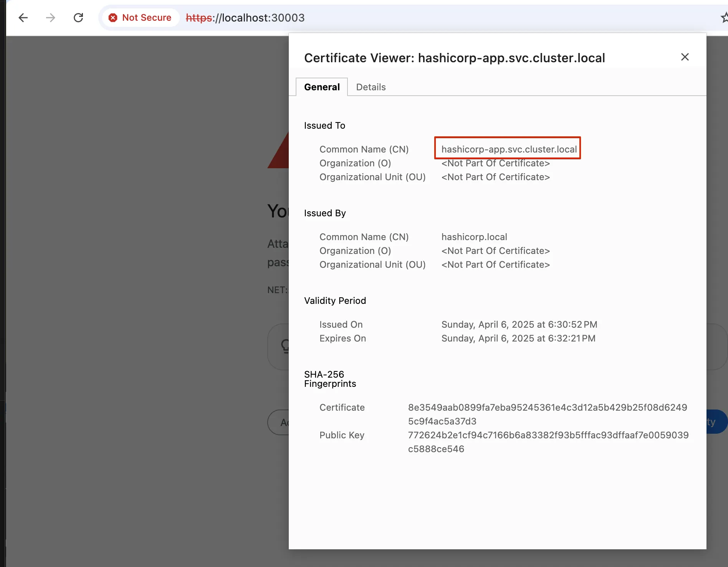This screenshot has height=567, width=728.
Task: Select the issued-to common name hashicorp-app.svc.cluster.local
Action: [x=509, y=149]
